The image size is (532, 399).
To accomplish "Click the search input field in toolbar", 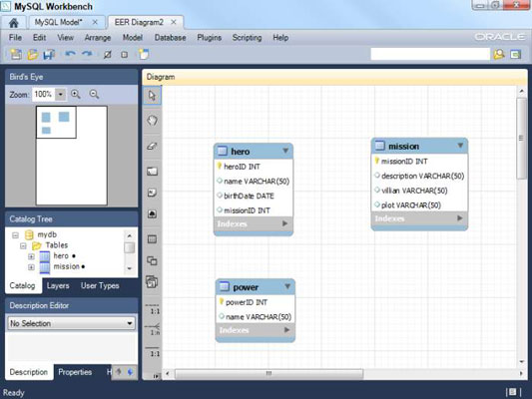I will pyautogui.click(x=430, y=54).
